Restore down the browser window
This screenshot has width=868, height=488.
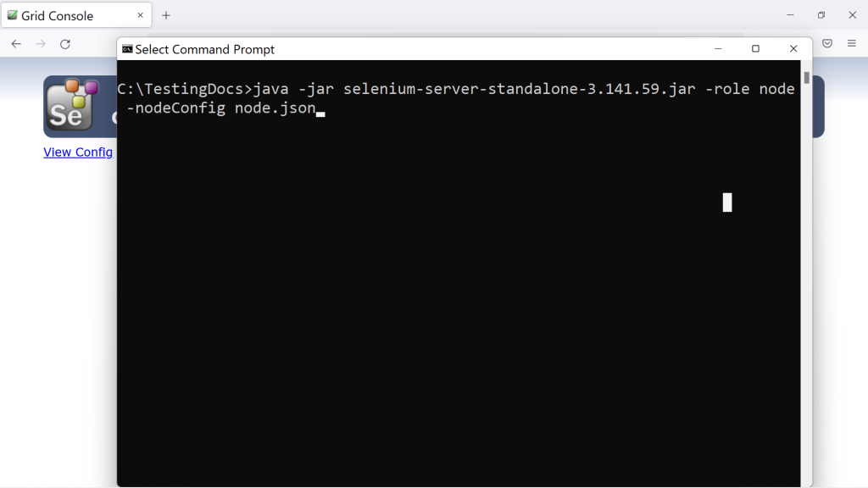pyautogui.click(x=821, y=15)
